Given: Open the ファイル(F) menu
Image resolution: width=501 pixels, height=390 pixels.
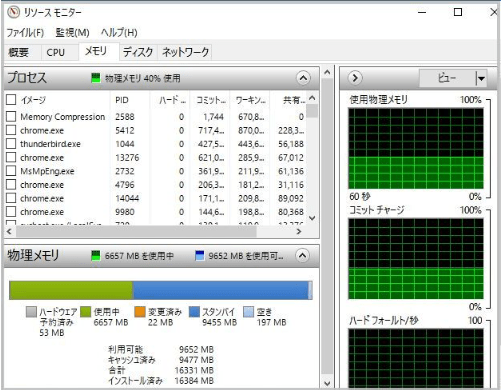Looking at the screenshot, I should click(25, 32).
